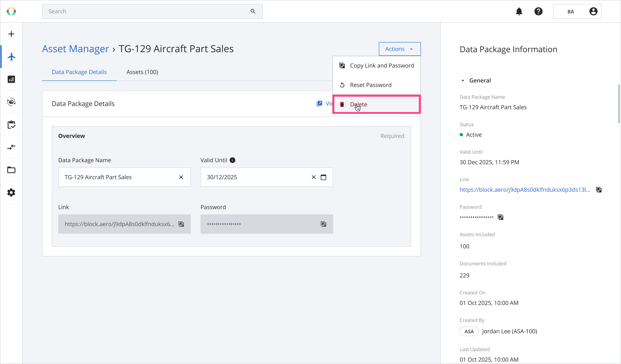Open the BA user account menu
The image size is (621, 364).
click(x=577, y=11)
